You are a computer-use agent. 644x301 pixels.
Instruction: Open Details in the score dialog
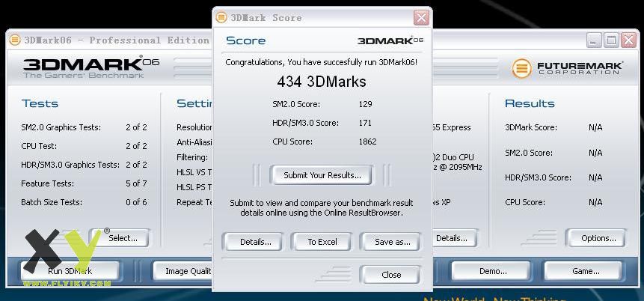pyautogui.click(x=255, y=242)
